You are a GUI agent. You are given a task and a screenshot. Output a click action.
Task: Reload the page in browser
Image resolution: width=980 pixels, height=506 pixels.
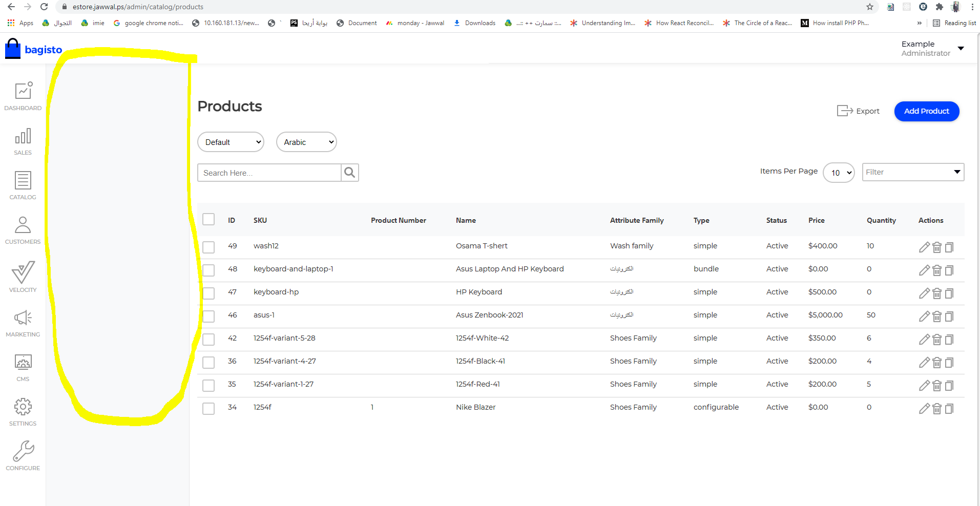click(x=44, y=7)
